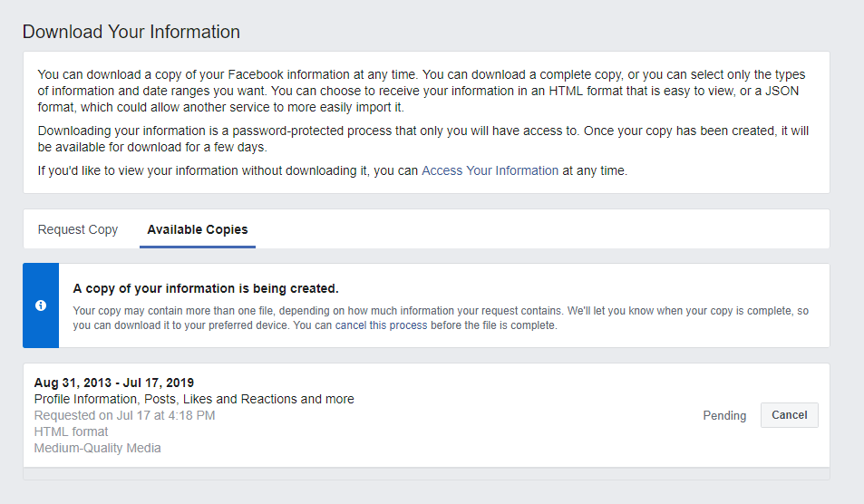
Task: Click the blue info icon in the notice
Action: pyautogui.click(x=41, y=305)
